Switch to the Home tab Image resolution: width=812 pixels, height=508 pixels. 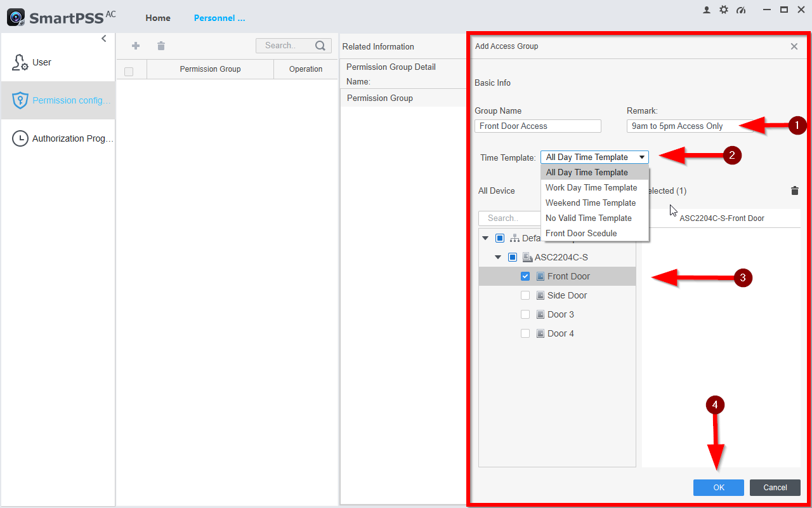pyautogui.click(x=158, y=18)
